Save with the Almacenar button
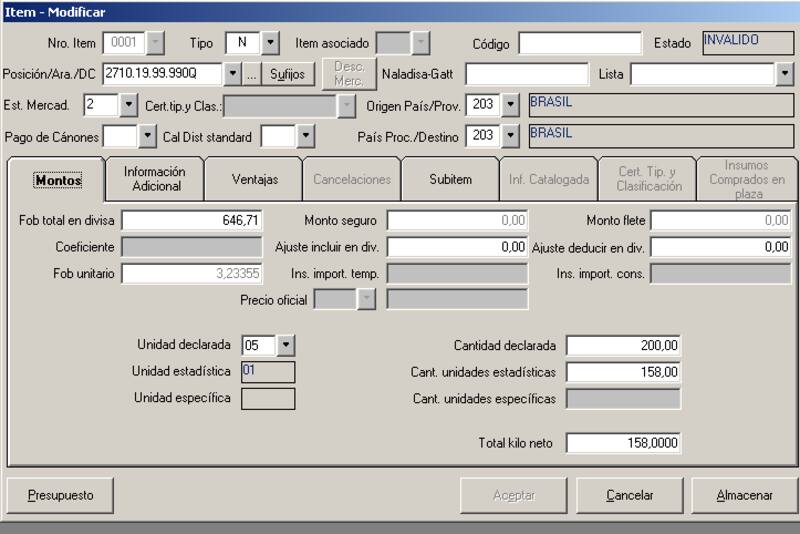 point(744,495)
